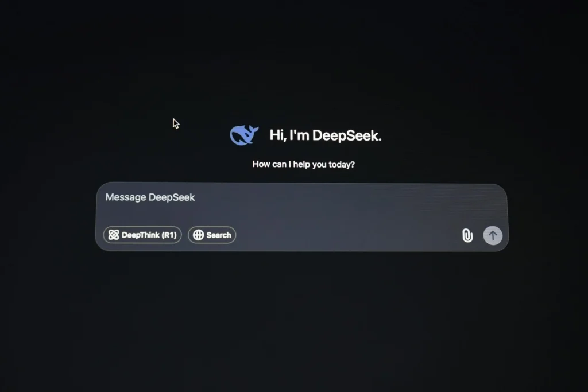Click the Message DeepSeek placeholder text
This screenshot has width=588, height=392.
click(150, 197)
